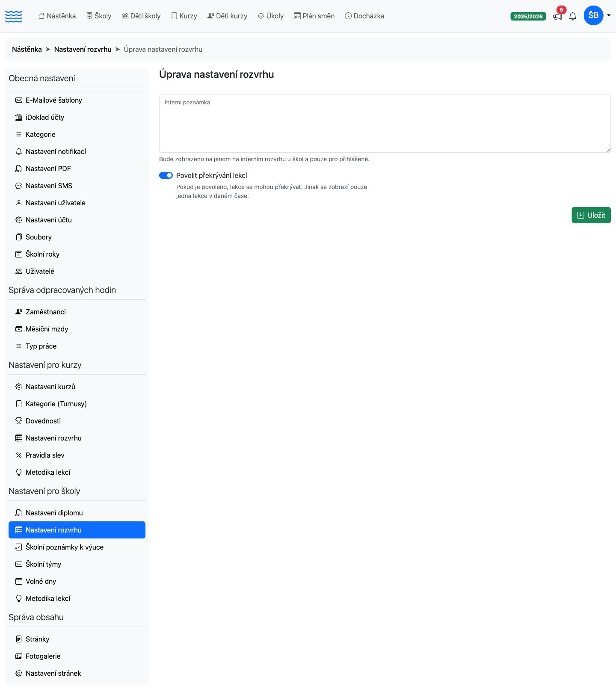Viewport: 616px width, 692px height.
Task: Click the Fotogalerie image icon
Action: (19, 656)
